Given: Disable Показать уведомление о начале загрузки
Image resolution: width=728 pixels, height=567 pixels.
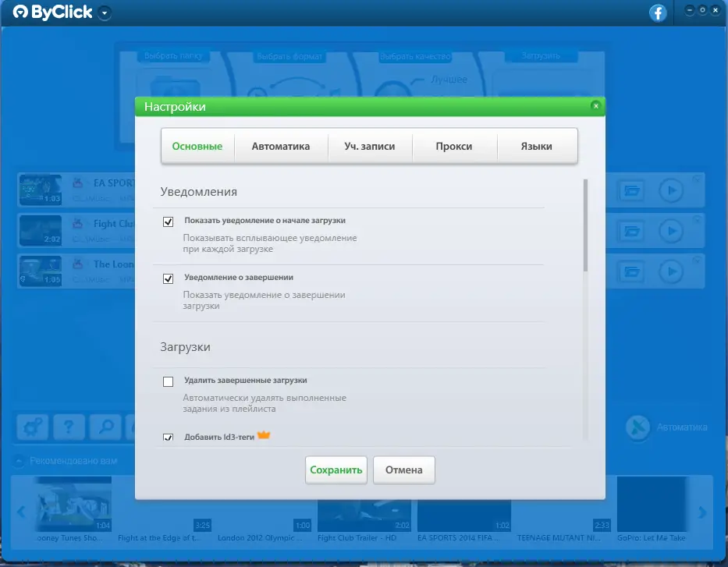Looking at the screenshot, I should coord(168,221).
